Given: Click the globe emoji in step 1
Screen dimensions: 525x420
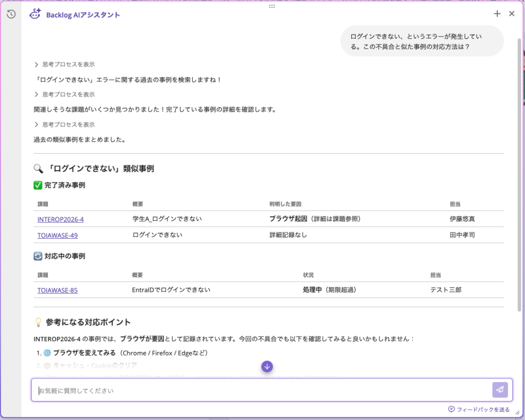Looking at the screenshot, I should click(47, 353).
